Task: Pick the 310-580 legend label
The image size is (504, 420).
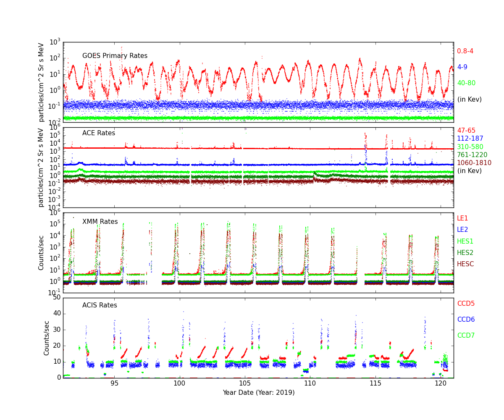Action: (470, 147)
